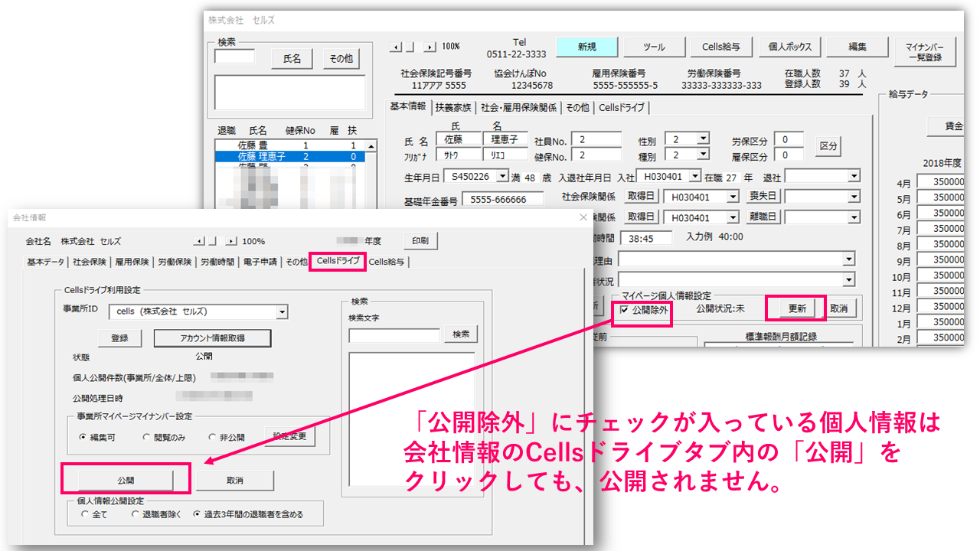Viewport: 980px width, 551px height.
Task: Click zoom increase arrow in 会社情報 window
Action: pyautogui.click(x=231, y=241)
